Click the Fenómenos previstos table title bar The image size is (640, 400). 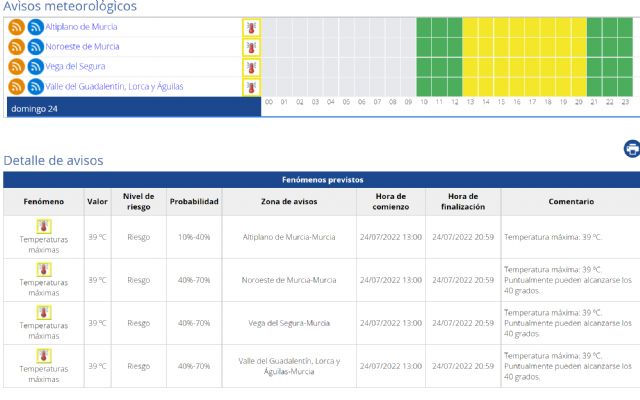click(319, 180)
